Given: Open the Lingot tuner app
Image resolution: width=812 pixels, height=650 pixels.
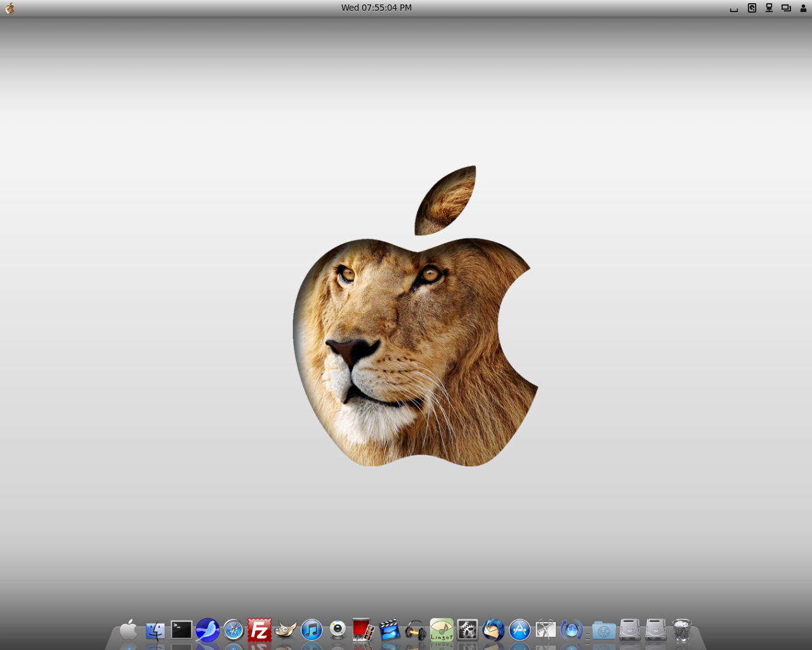Looking at the screenshot, I should [442, 630].
